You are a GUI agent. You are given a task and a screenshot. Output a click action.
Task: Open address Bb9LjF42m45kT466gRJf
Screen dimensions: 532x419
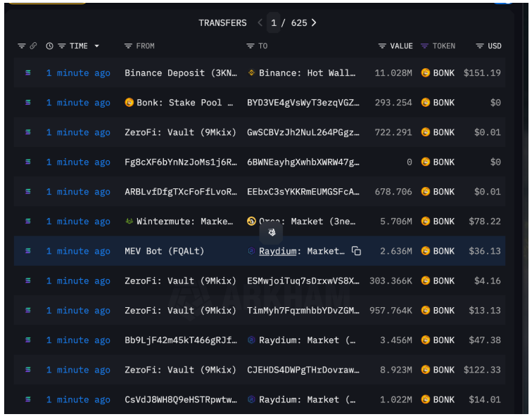181,340
